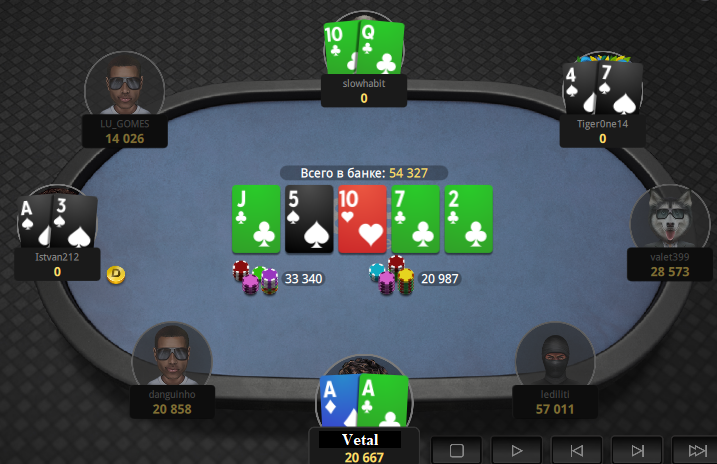This screenshot has width=717, height=464.
Task: Open danguinho's player avatar
Action: (172, 354)
